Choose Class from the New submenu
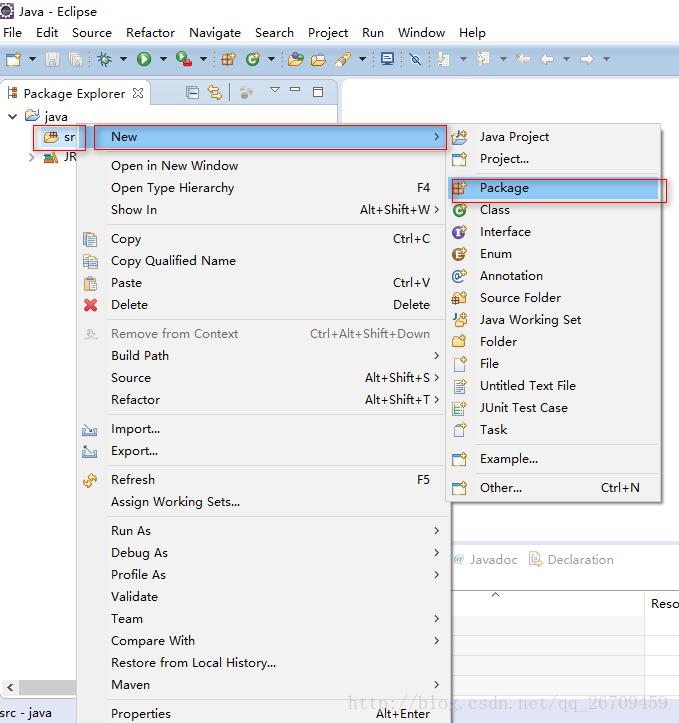The image size is (679, 723). pyautogui.click(x=553, y=210)
